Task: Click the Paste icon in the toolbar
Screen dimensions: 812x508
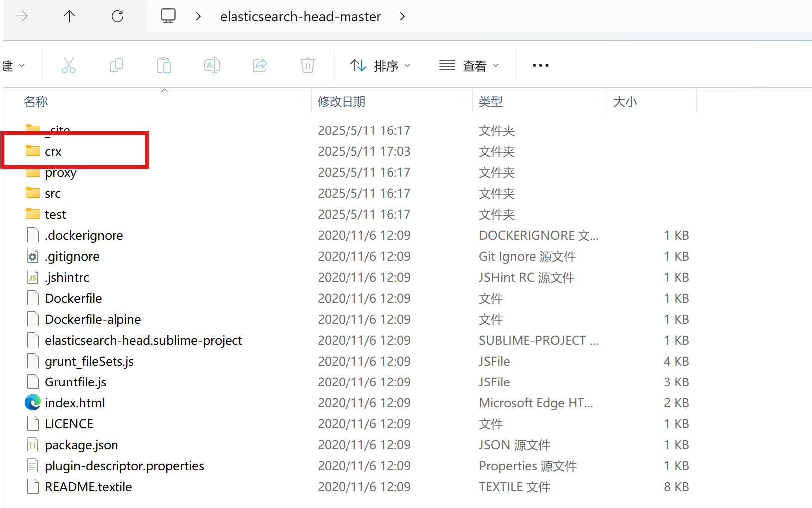Action: point(164,65)
